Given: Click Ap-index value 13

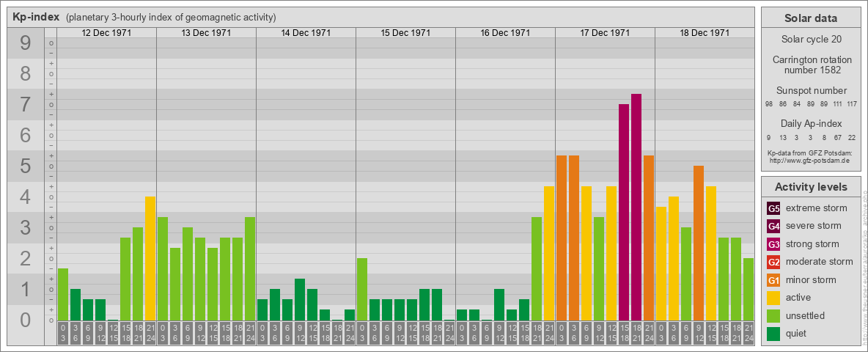Looking at the screenshot, I should pos(783,138).
